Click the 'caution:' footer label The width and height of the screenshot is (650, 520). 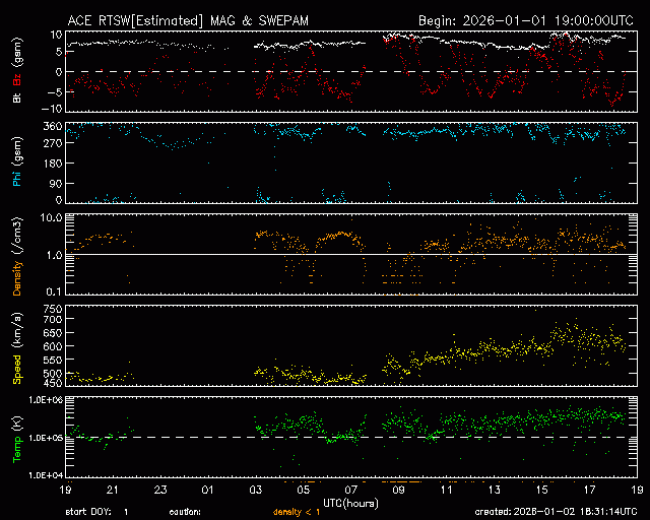[x=185, y=512]
